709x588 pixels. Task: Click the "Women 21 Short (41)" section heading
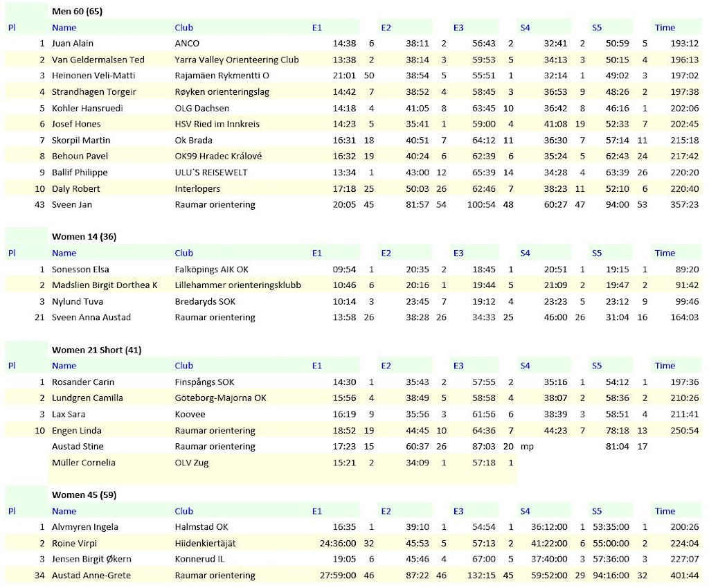point(96,350)
